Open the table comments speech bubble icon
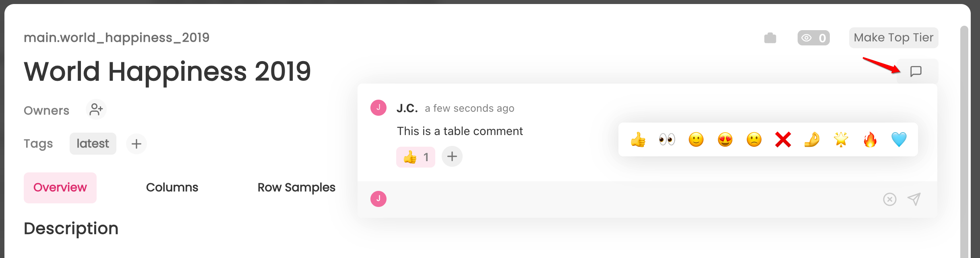This screenshot has width=980, height=258. point(916,72)
